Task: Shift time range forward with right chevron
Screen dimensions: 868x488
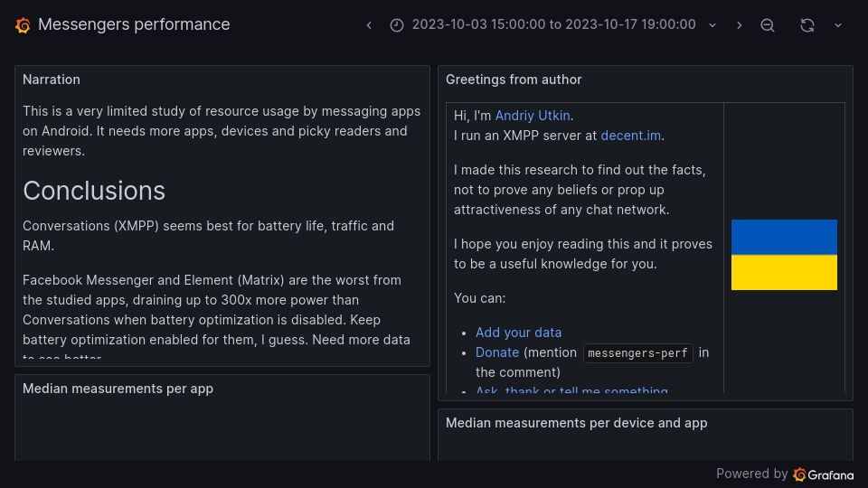Action: click(x=739, y=25)
